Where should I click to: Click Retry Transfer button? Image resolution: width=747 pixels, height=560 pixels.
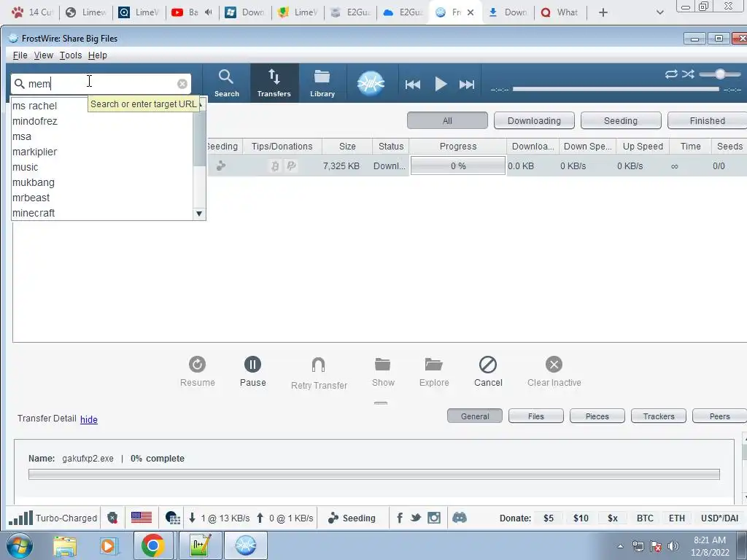tap(319, 373)
